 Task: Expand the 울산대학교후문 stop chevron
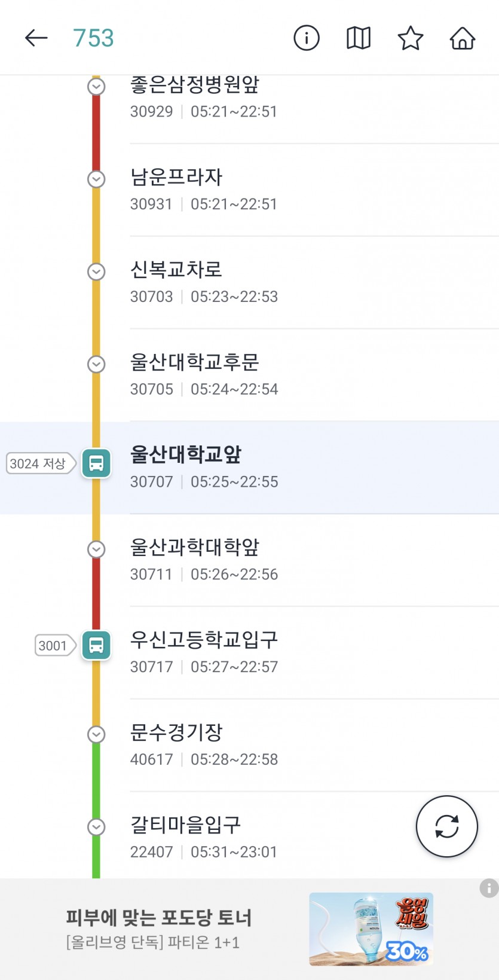pyautogui.click(x=96, y=364)
